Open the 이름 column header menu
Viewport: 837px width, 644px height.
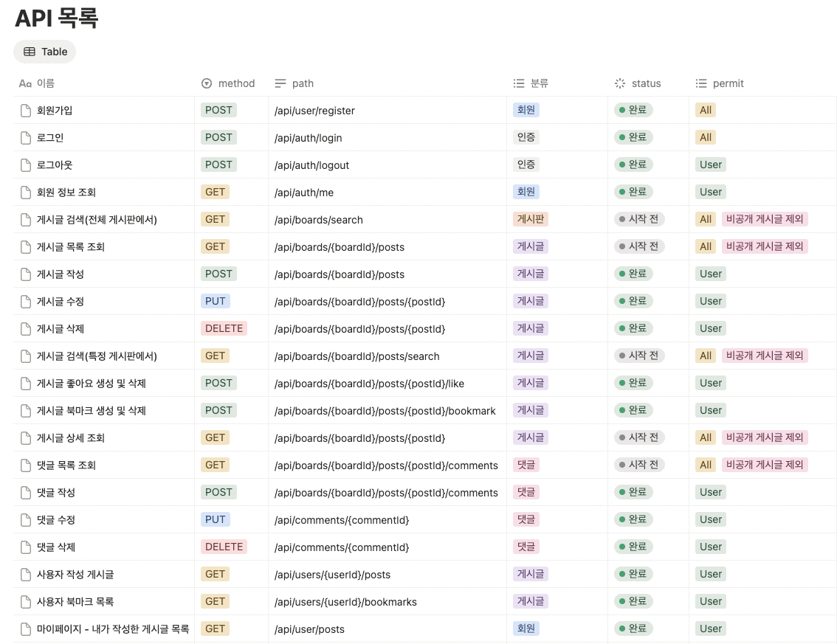pos(46,84)
